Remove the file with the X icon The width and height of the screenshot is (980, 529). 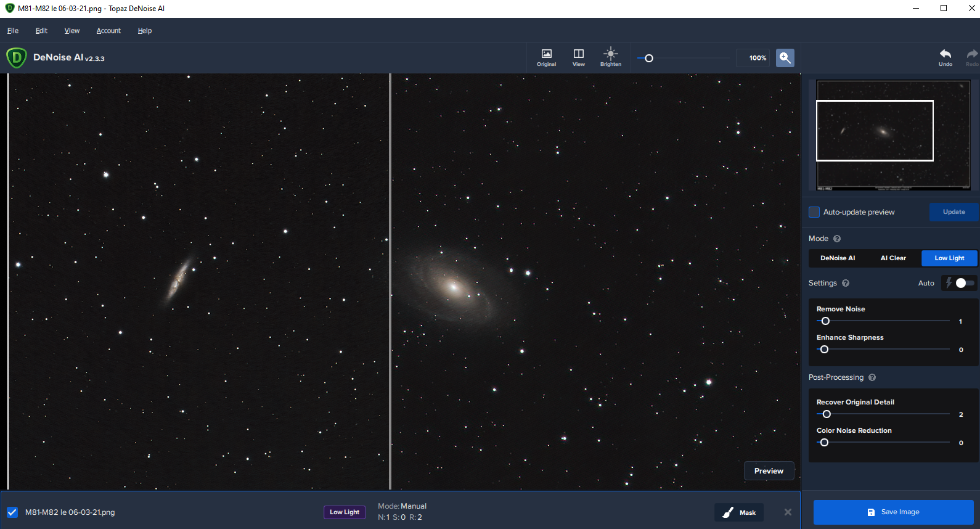[788, 512]
